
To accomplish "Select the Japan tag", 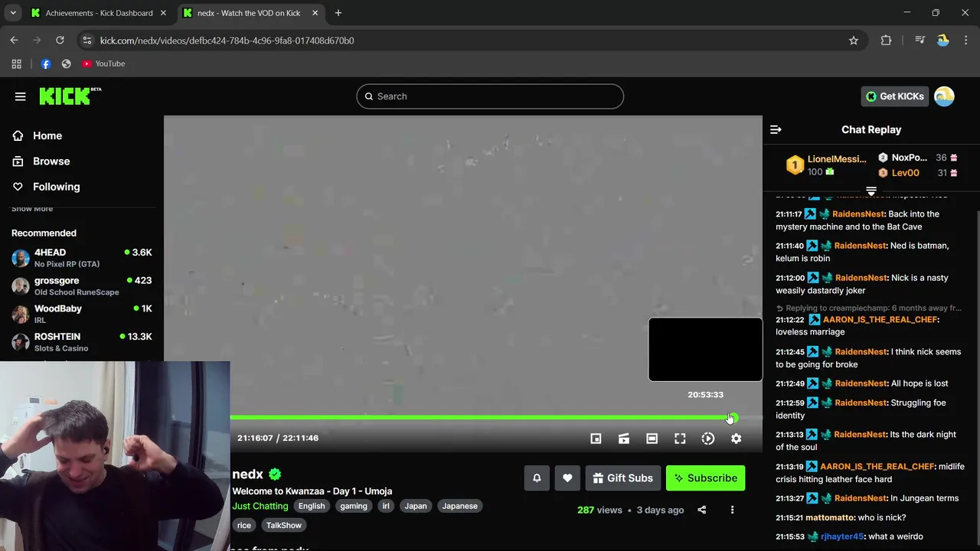I will click(416, 506).
